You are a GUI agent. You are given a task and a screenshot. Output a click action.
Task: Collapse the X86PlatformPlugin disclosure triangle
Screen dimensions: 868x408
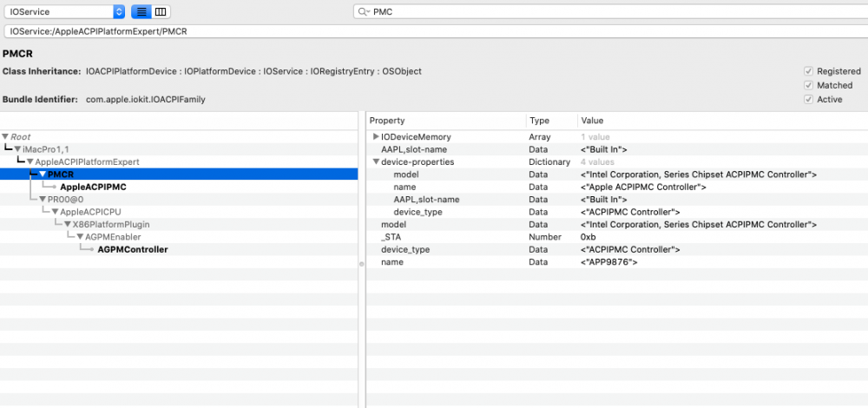[x=68, y=224]
